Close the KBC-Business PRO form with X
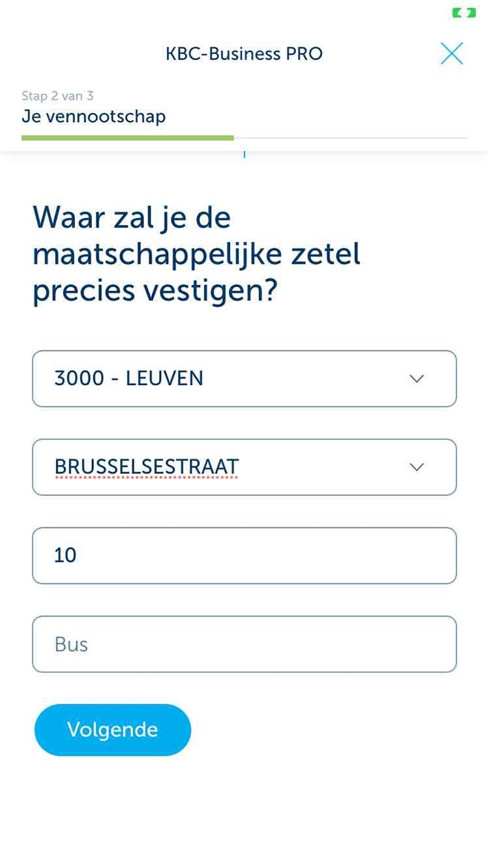The width and height of the screenshot is (489, 868). click(451, 54)
